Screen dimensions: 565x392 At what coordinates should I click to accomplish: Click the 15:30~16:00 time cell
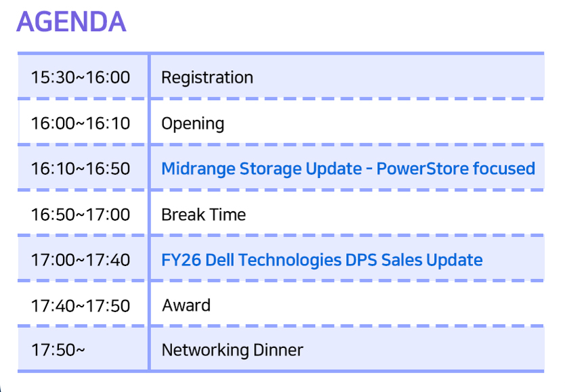coord(81,77)
